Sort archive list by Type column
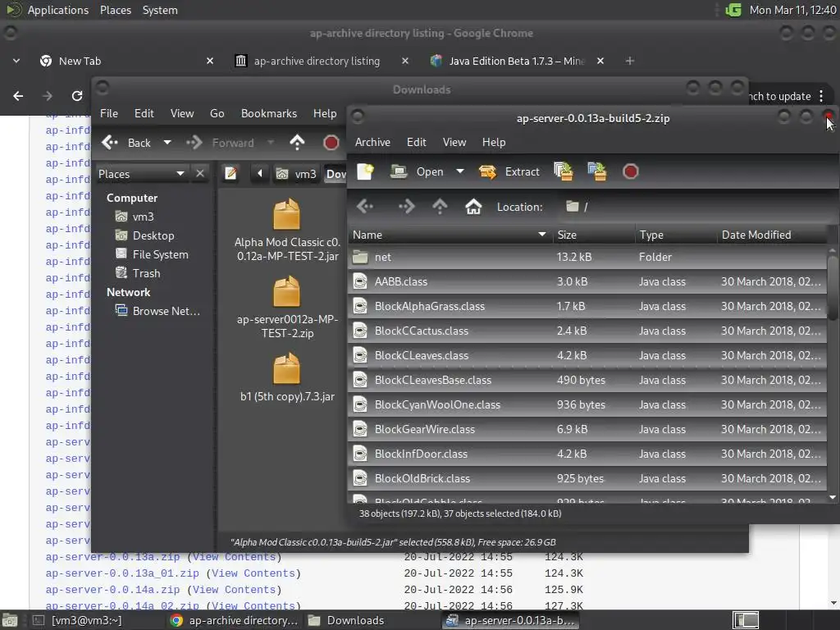This screenshot has width=840, height=630. tap(676, 235)
